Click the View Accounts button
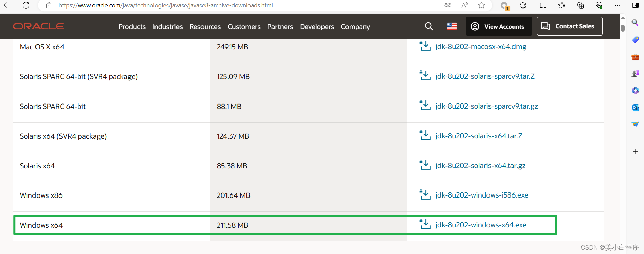The height and width of the screenshot is (254, 644). 499,26
